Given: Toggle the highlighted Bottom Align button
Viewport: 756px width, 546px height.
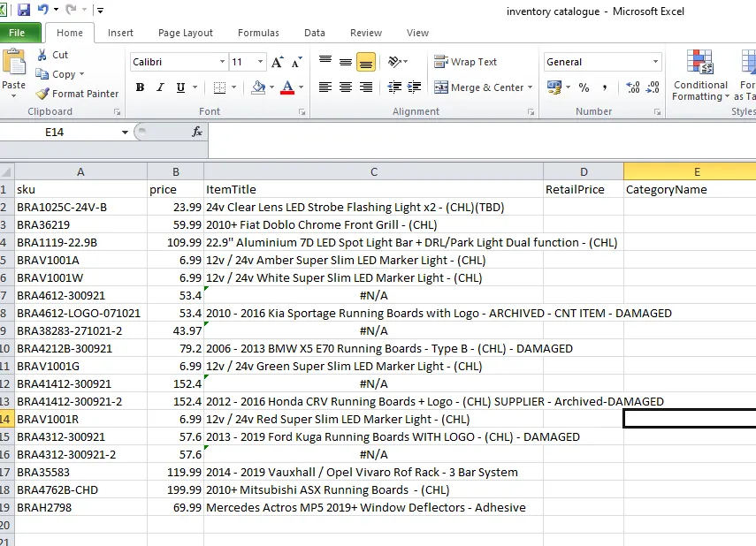Looking at the screenshot, I should (x=366, y=62).
